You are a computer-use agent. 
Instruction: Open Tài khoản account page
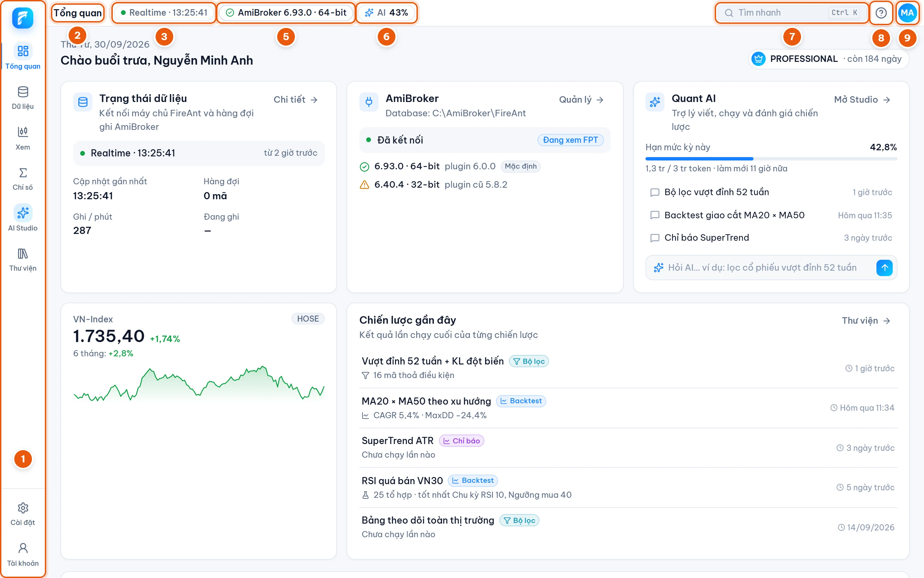click(x=22, y=554)
